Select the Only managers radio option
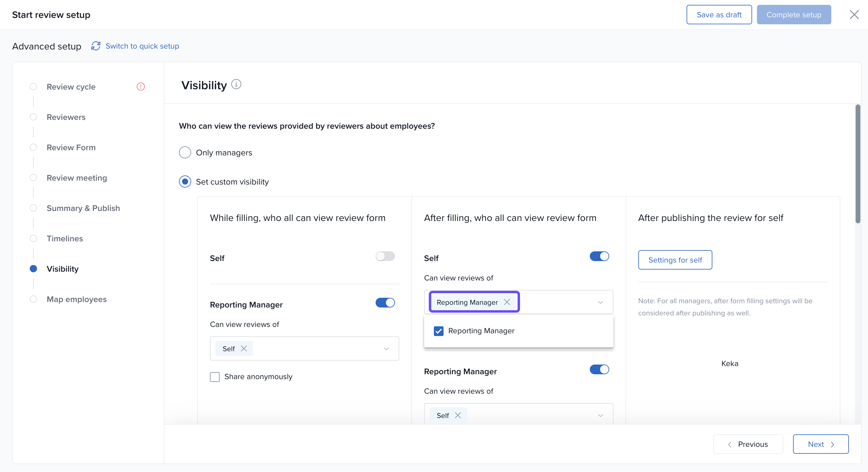The height and width of the screenshot is (472, 868). [185, 152]
